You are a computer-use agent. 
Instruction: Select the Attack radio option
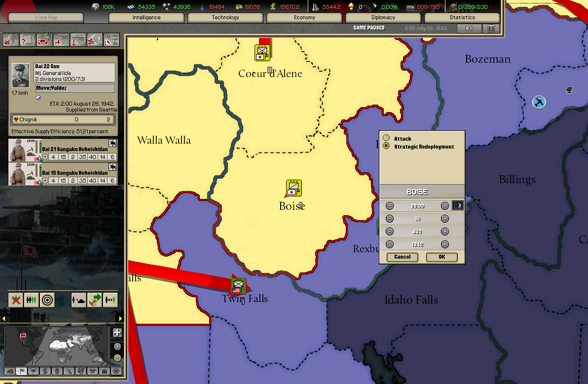[386, 139]
